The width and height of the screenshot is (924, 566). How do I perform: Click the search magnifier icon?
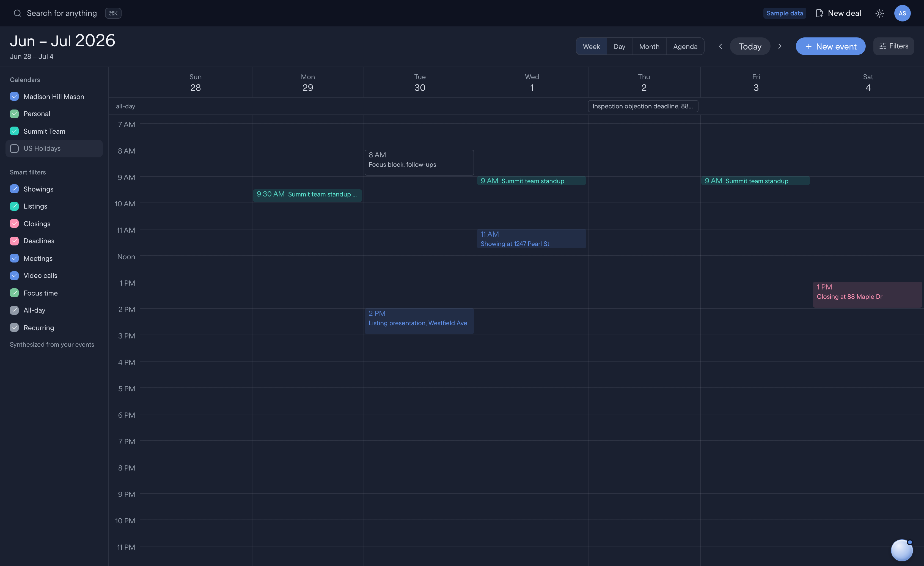pos(17,13)
